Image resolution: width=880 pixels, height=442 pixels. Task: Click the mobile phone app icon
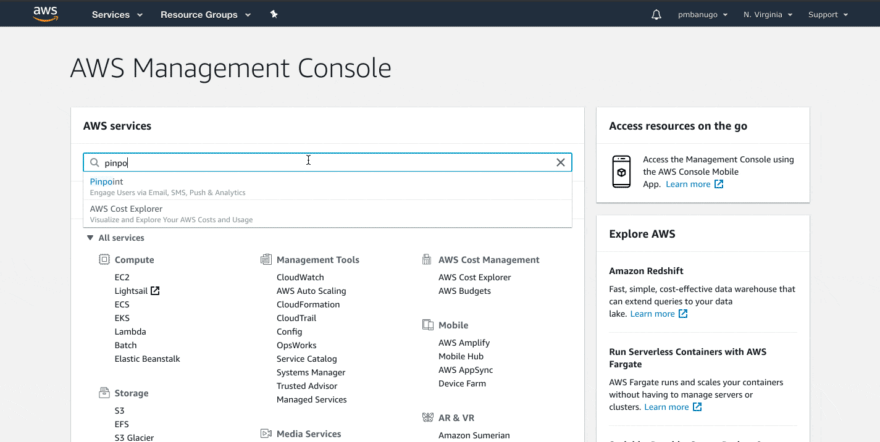[621, 171]
